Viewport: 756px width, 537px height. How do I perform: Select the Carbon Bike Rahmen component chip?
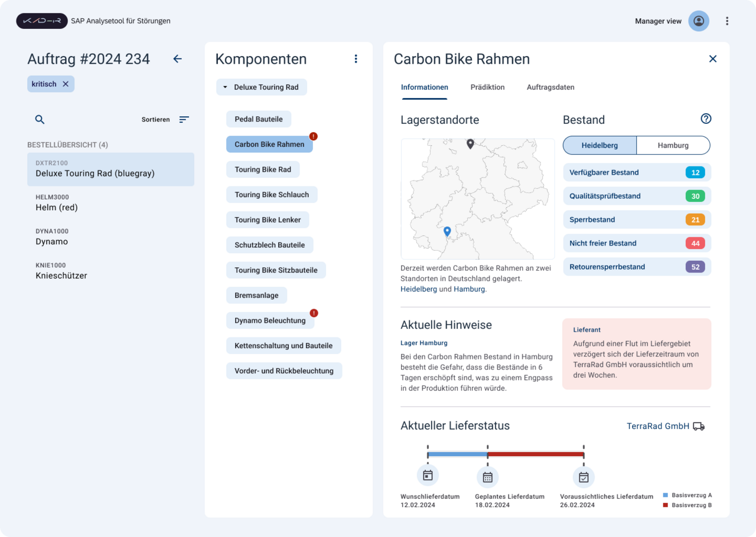[x=269, y=145]
